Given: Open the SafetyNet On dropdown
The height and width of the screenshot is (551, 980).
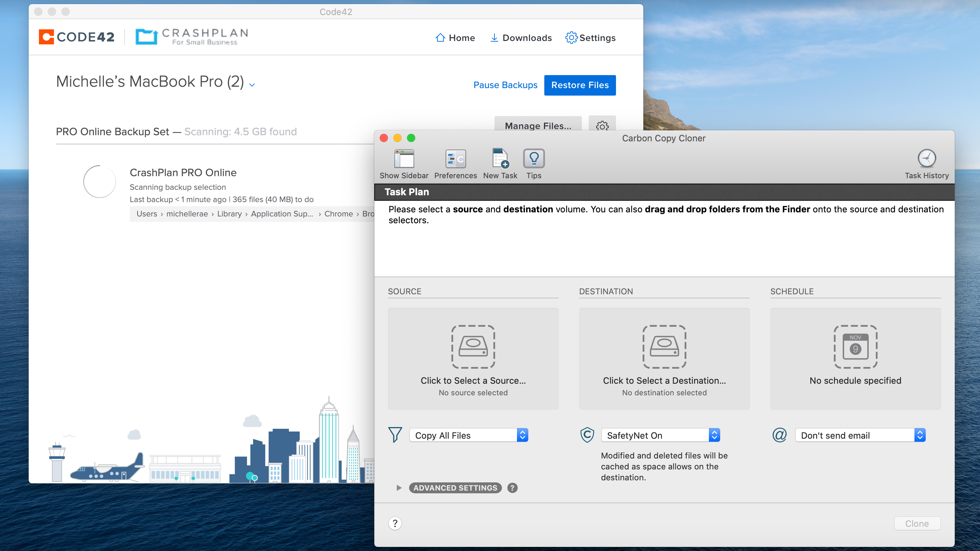Looking at the screenshot, I should 660,435.
